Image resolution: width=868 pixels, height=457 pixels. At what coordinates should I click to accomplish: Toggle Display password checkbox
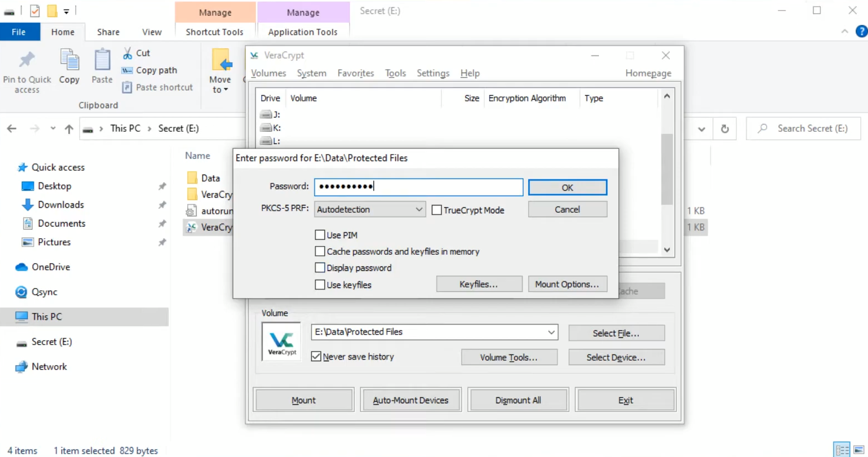point(320,268)
